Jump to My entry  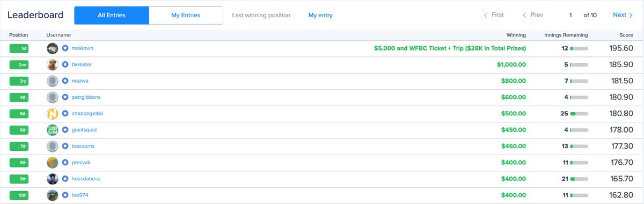tap(320, 16)
